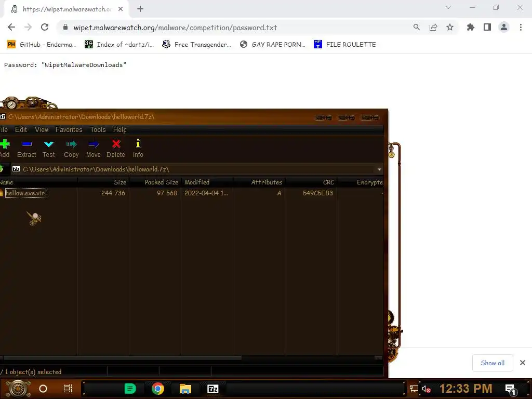Sort by the CRC column header
Image resolution: width=532 pixels, height=399 pixels.
point(311,182)
